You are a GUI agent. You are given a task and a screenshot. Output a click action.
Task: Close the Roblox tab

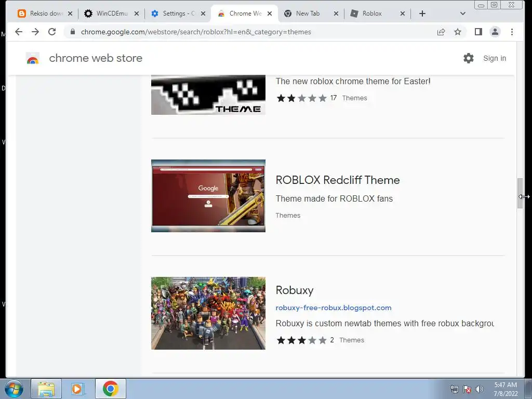[x=403, y=14]
